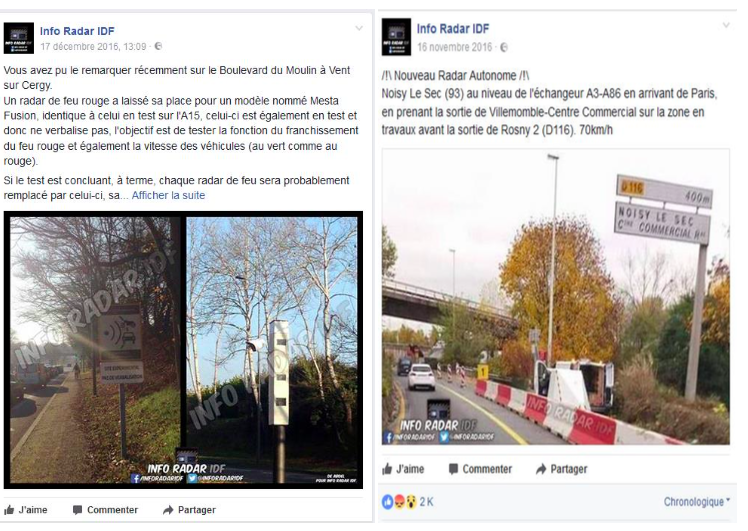Open Info Radar IDF avatar on right post
The width and height of the screenshot is (748, 531).
[x=396, y=37]
